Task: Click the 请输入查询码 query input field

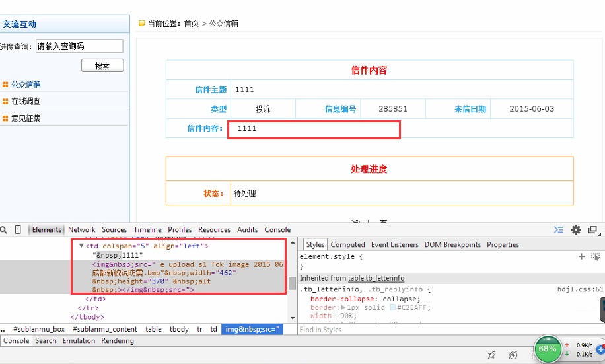Action: point(79,46)
